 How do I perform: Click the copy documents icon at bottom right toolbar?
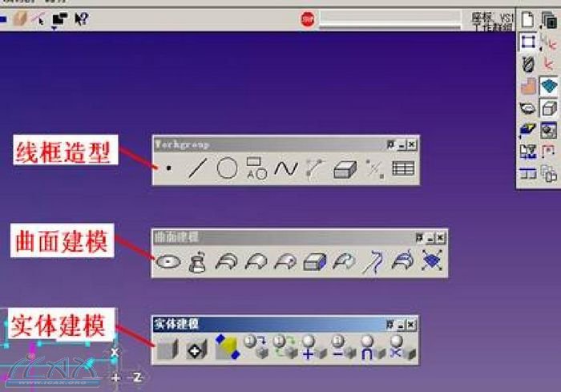tap(549, 174)
